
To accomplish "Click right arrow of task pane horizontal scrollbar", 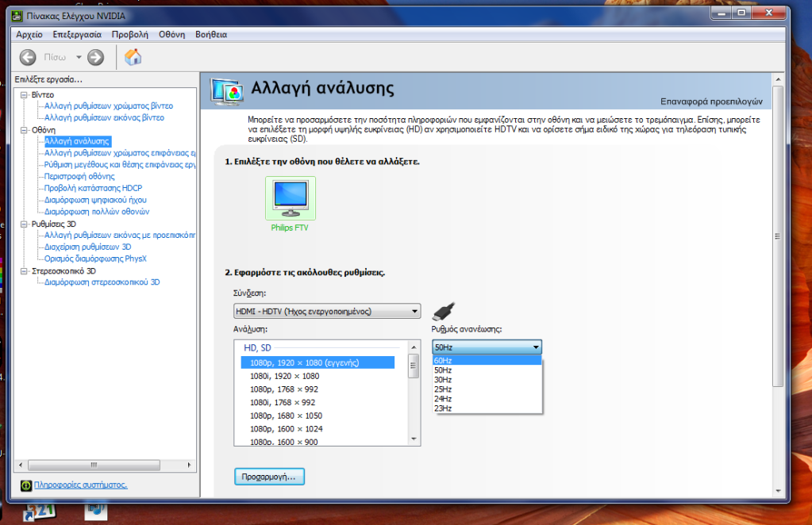I will tap(189, 465).
